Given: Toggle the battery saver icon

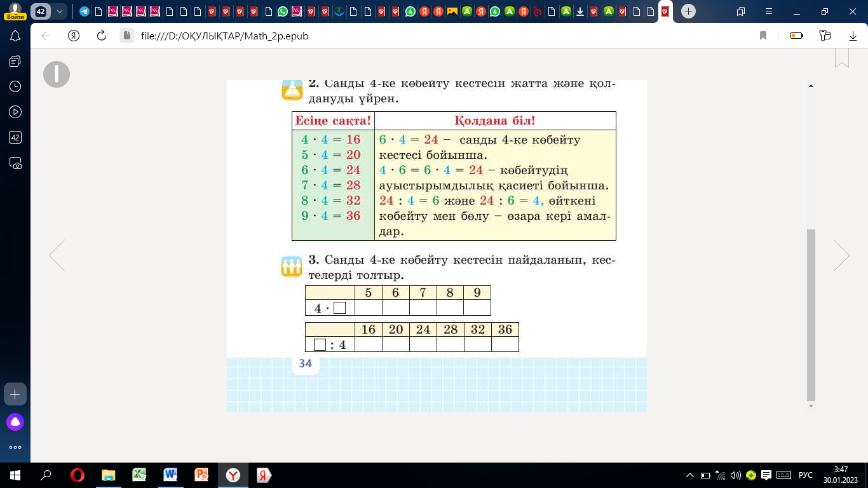Looking at the screenshot, I should pyautogui.click(x=797, y=36).
